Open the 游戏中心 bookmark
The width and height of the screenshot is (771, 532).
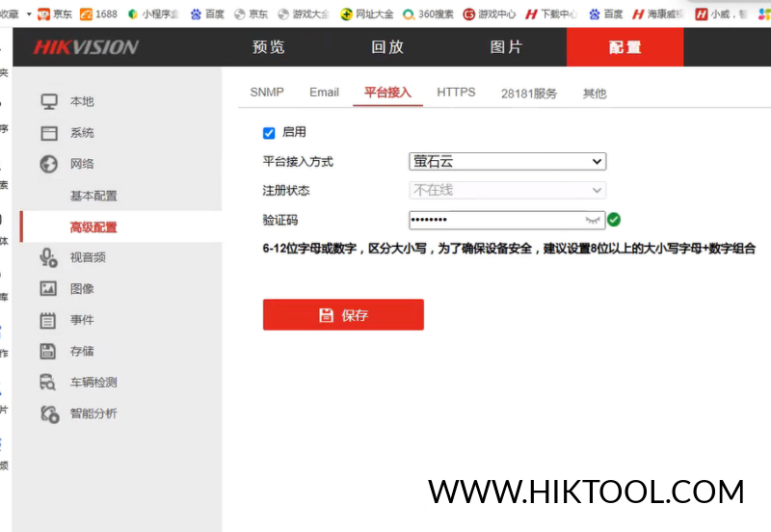pos(490,13)
